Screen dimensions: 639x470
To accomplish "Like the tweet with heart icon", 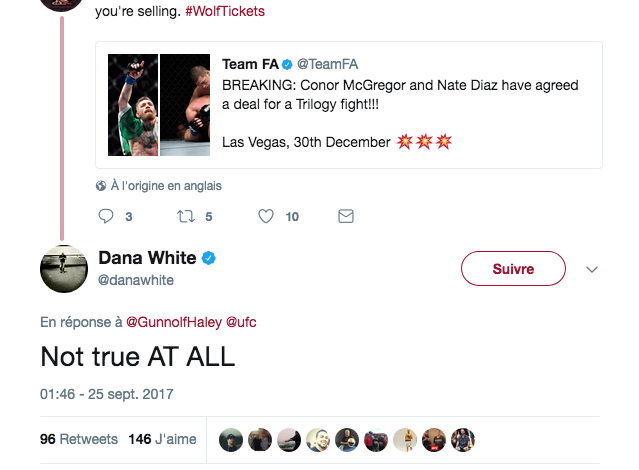I will (x=266, y=216).
